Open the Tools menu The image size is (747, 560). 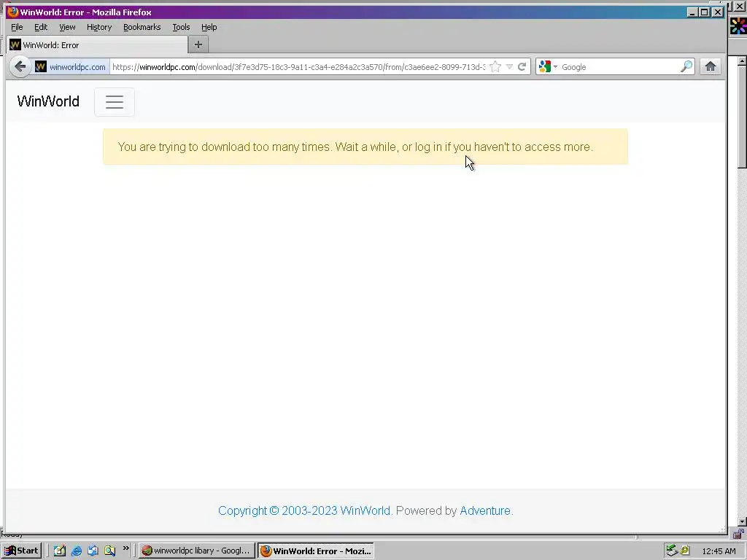(x=181, y=27)
